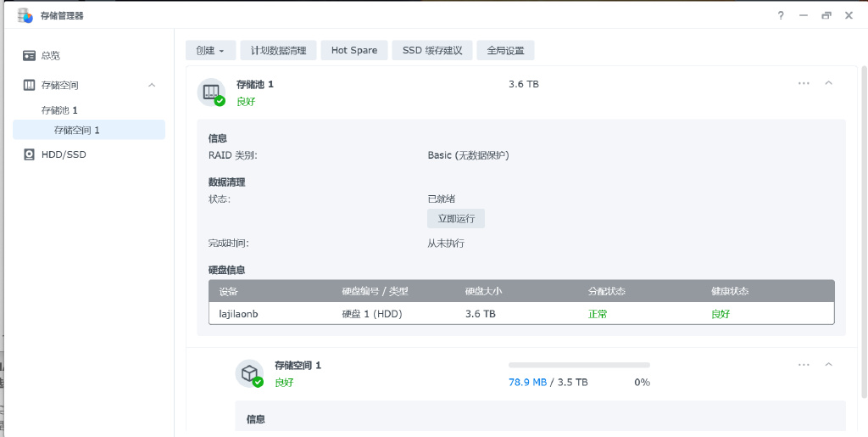Click the 计划数据清理 button
This screenshot has height=437, width=868.
[x=278, y=50]
